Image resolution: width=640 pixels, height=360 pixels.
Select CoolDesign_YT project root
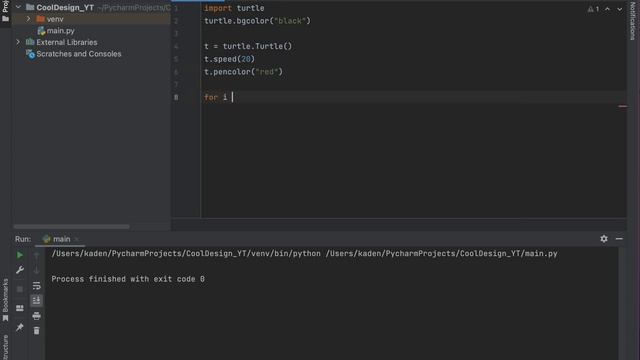pos(65,7)
